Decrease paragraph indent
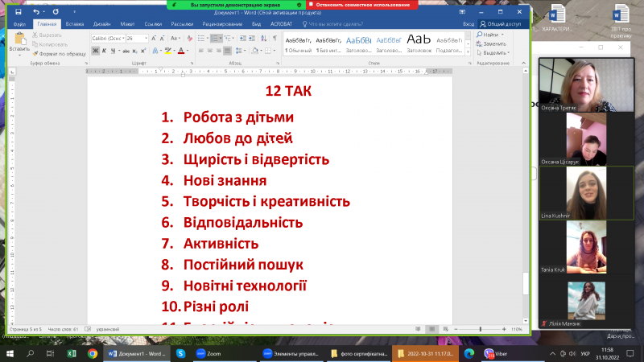644x362 pixels. tap(243, 38)
